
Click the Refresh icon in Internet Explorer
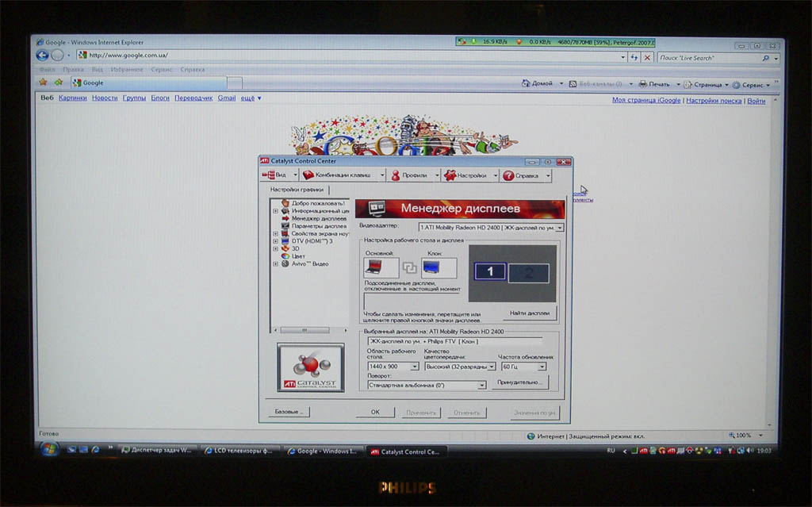pos(634,58)
